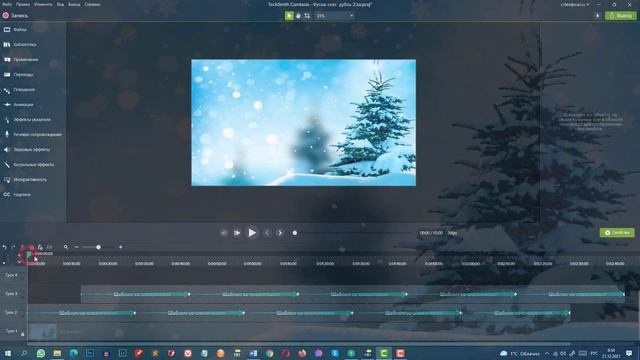
Task: Click timeline zoom magnifier icon
Action: pyautogui.click(x=66, y=247)
